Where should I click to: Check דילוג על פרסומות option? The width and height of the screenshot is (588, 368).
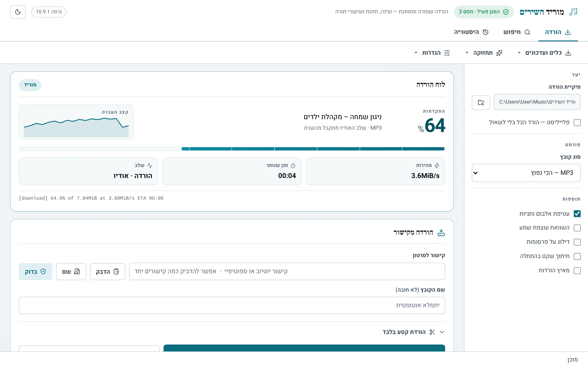pos(577,242)
